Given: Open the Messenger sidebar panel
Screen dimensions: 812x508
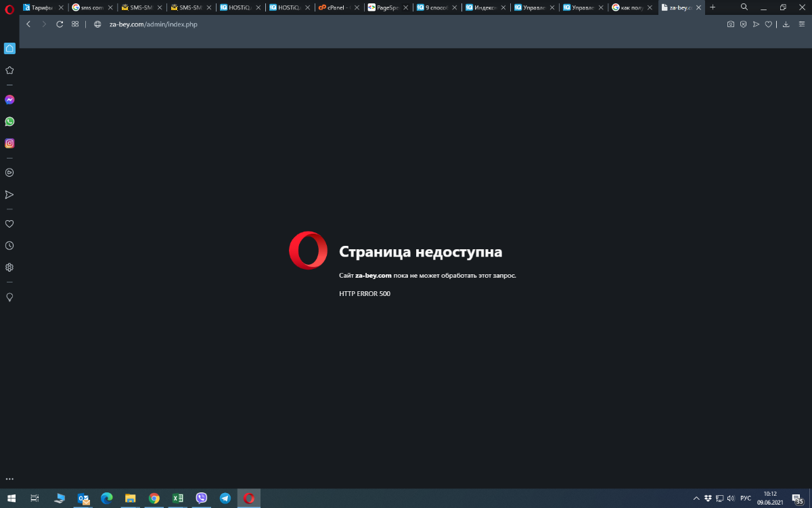Looking at the screenshot, I should click(x=9, y=100).
